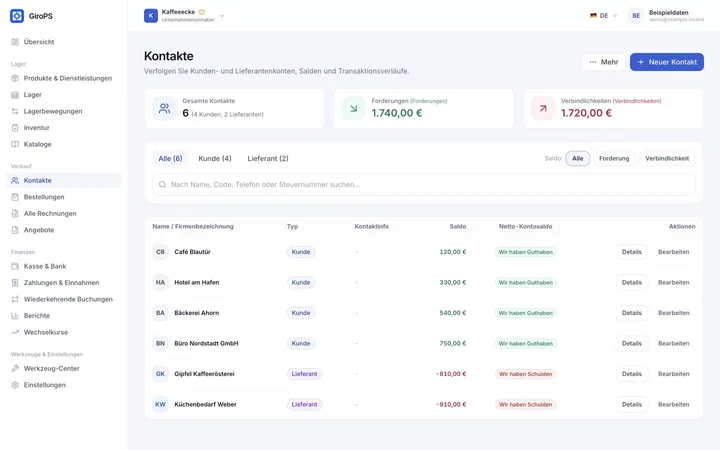Click Bearbeiten for Hotel am Hafen
This screenshot has width=720, height=450.
point(674,282)
